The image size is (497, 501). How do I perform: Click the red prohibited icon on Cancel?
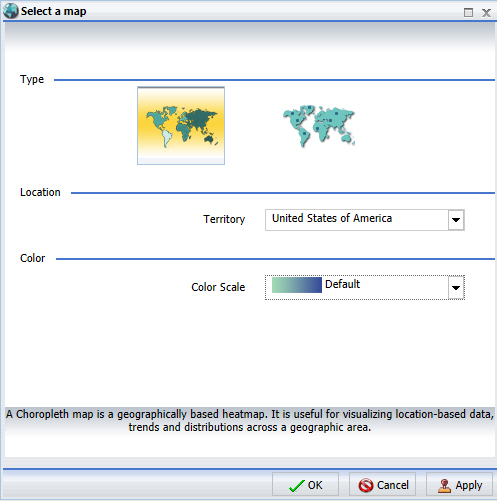[x=366, y=485]
